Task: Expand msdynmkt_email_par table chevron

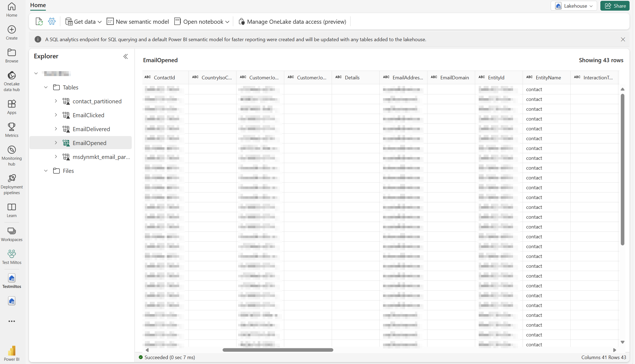Action: 56,157
